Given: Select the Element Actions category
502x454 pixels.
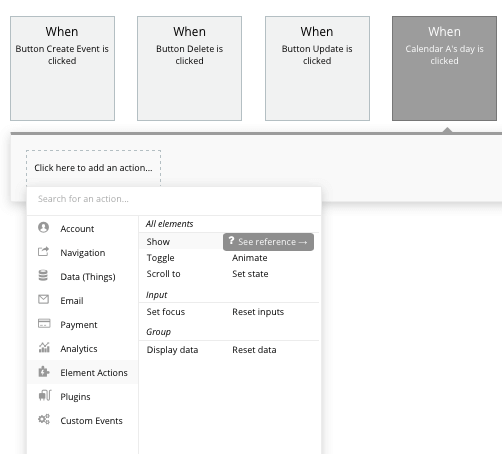Looking at the screenshot, I should click(83, 372).
